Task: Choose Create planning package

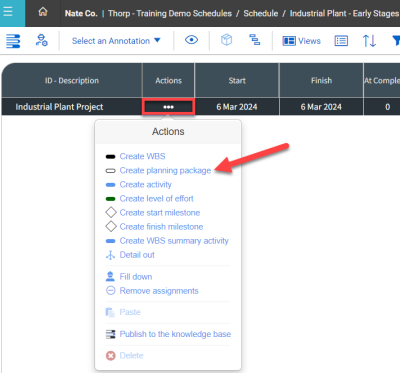Action: [165, 170]
